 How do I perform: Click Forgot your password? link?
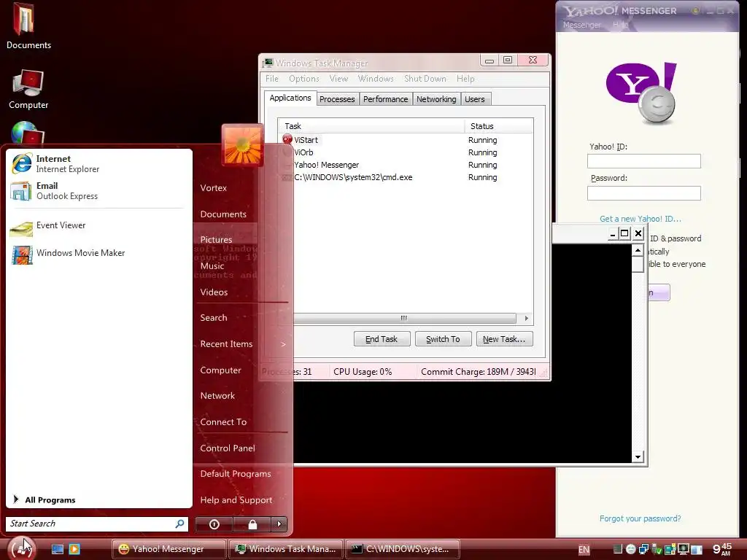[640, 518]
